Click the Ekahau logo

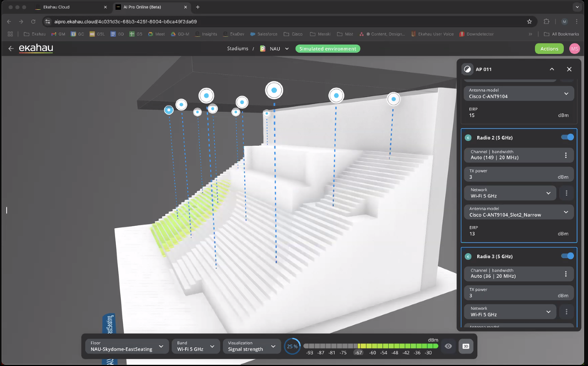pos(36,48)
